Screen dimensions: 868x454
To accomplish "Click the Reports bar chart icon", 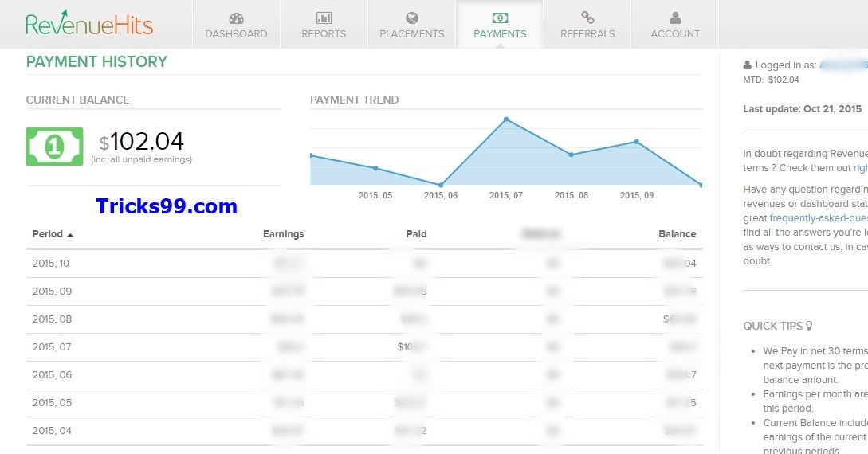I will (324, 18).
